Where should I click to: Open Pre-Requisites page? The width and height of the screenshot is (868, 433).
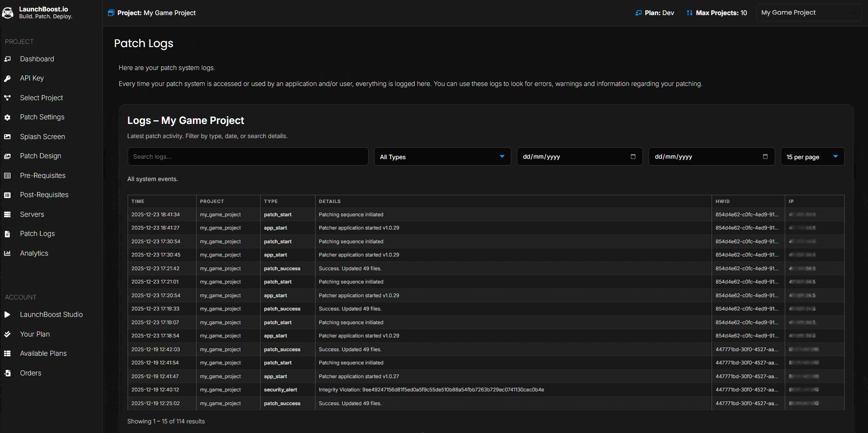(43, 176)
